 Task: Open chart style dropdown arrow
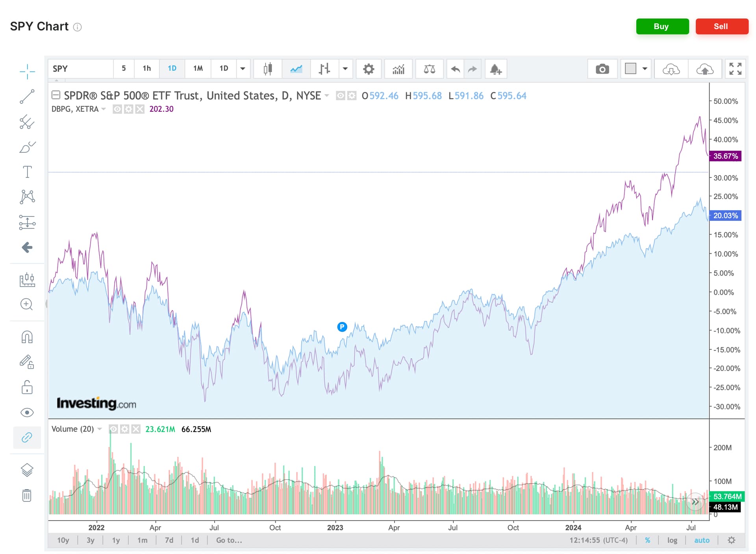tap(345, 69)
